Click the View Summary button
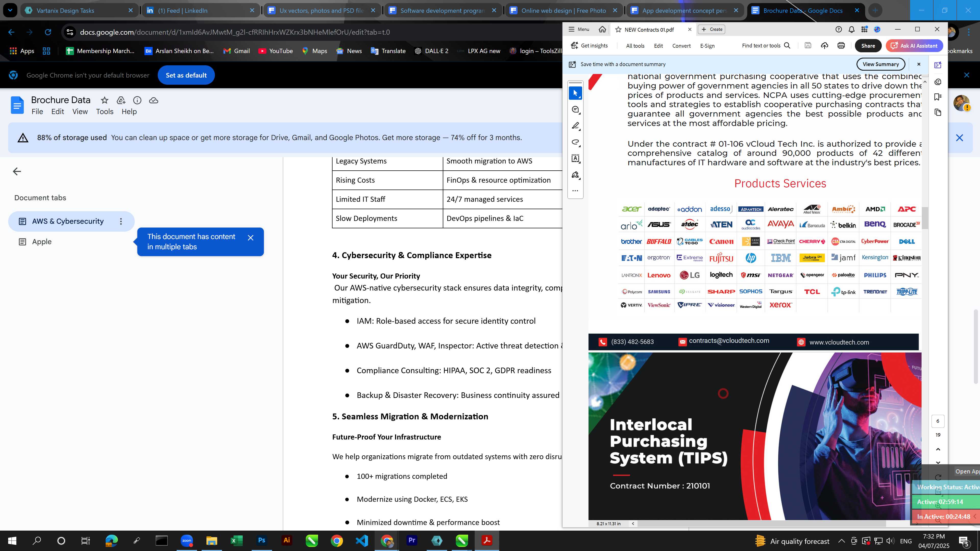 click(x=880, y=64)
